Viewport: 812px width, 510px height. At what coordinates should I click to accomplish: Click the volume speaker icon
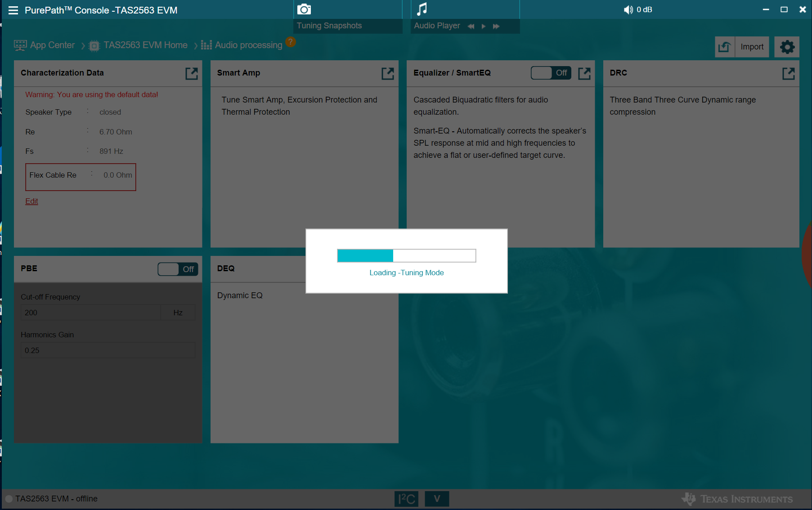coord(628,10)
